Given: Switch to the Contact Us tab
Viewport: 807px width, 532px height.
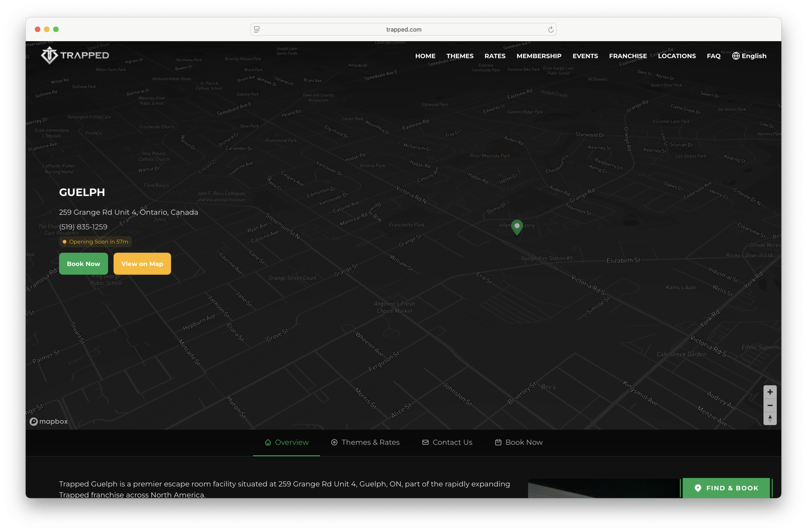Looking at the screenshot, I should [447, 442].
